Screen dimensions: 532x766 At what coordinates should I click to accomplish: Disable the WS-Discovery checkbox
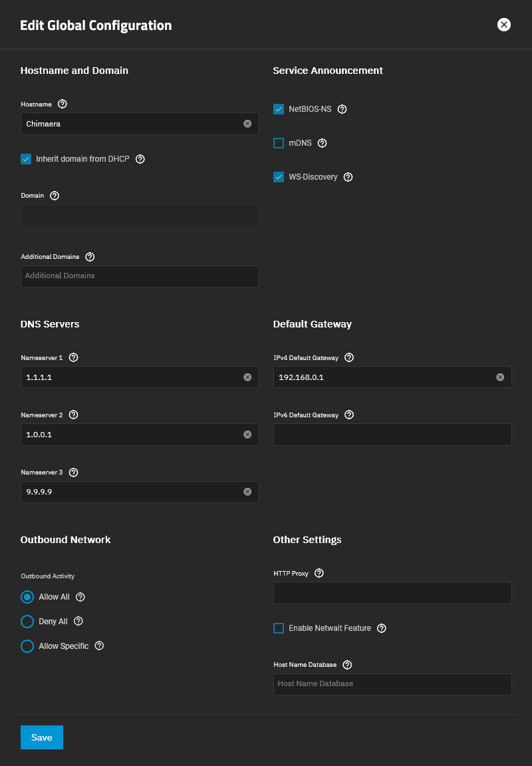279,177
